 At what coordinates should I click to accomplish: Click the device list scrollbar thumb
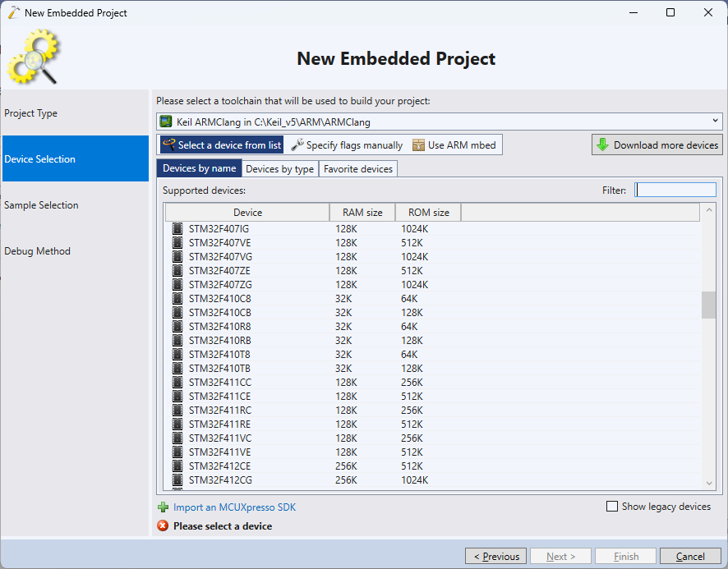pos(708,305)
